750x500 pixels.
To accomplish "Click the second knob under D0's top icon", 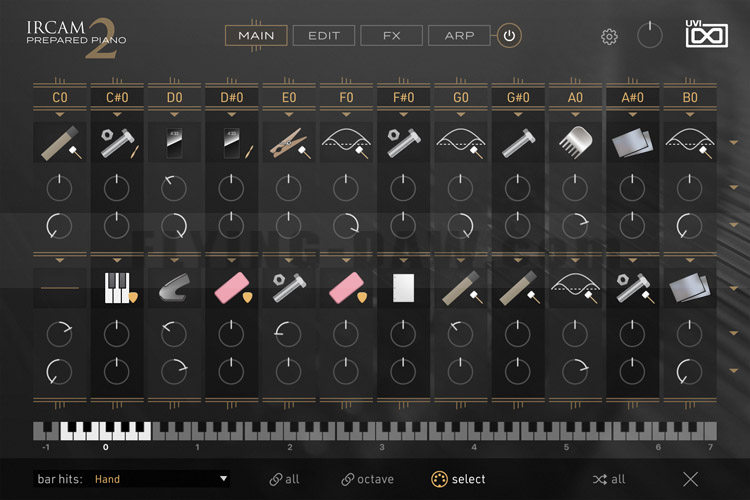I will click(x=174, y=226).
